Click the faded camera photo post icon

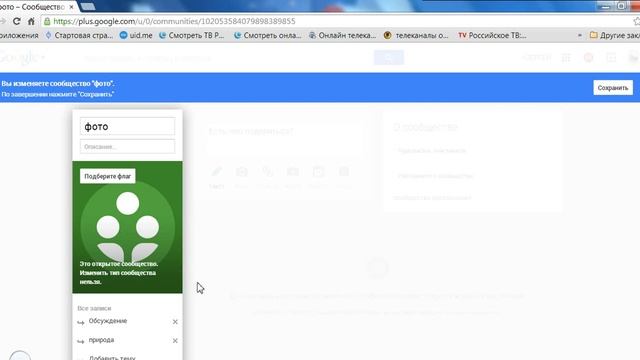(x=242, y=172)
